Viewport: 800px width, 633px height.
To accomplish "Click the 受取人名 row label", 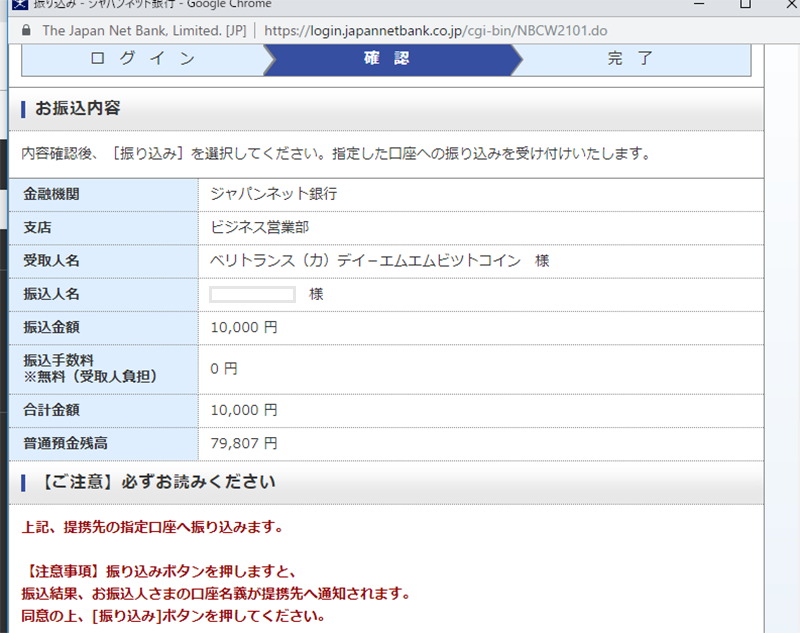I will point(52,261).
